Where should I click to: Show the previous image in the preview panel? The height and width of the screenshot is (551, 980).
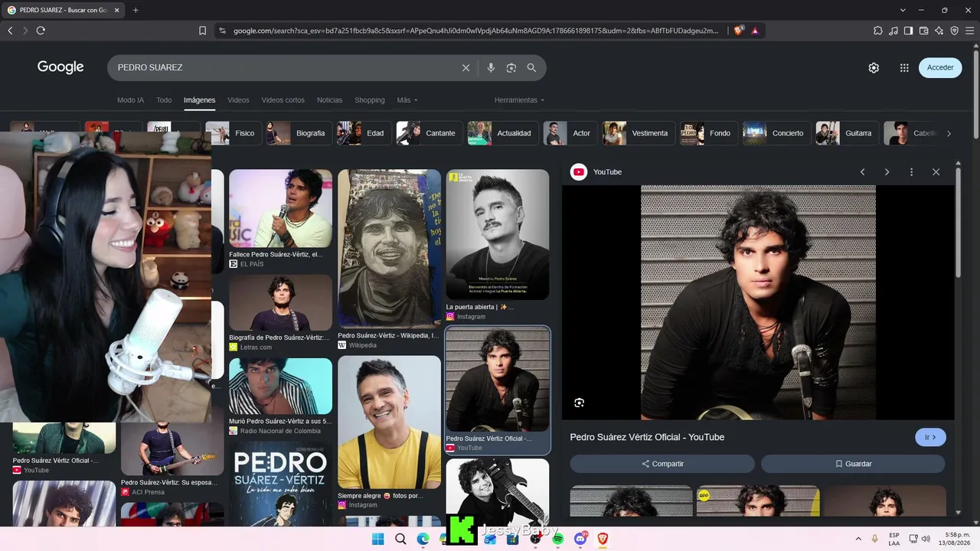pos(862,172)
